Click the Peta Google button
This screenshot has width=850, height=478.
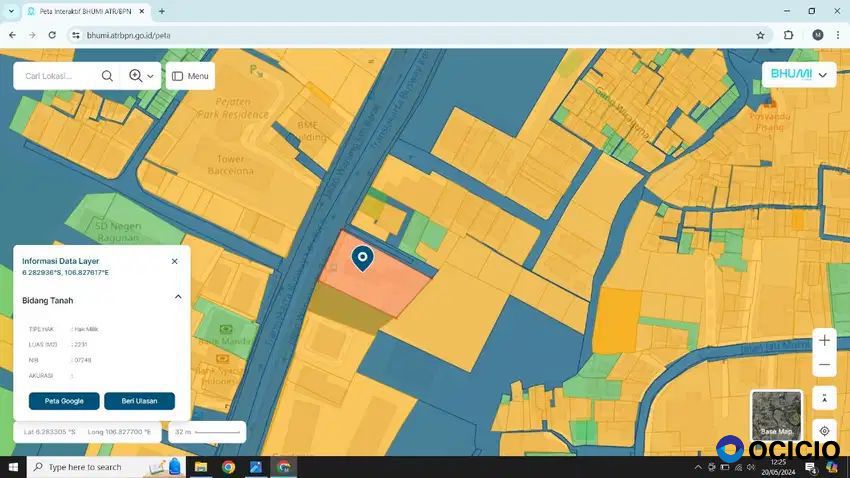(x=64, y=401)
